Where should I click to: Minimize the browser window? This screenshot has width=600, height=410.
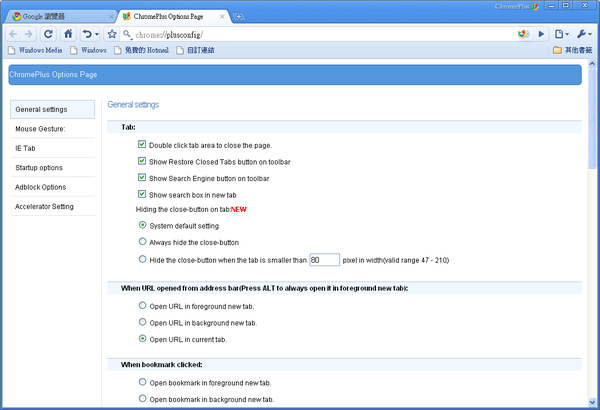(x=551, y=6)
